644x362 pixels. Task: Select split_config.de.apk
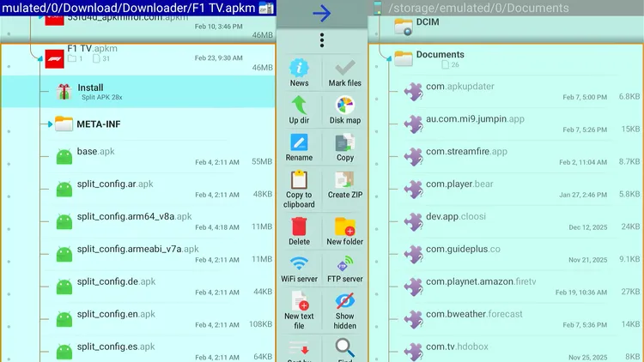click(x=138, y=287)
